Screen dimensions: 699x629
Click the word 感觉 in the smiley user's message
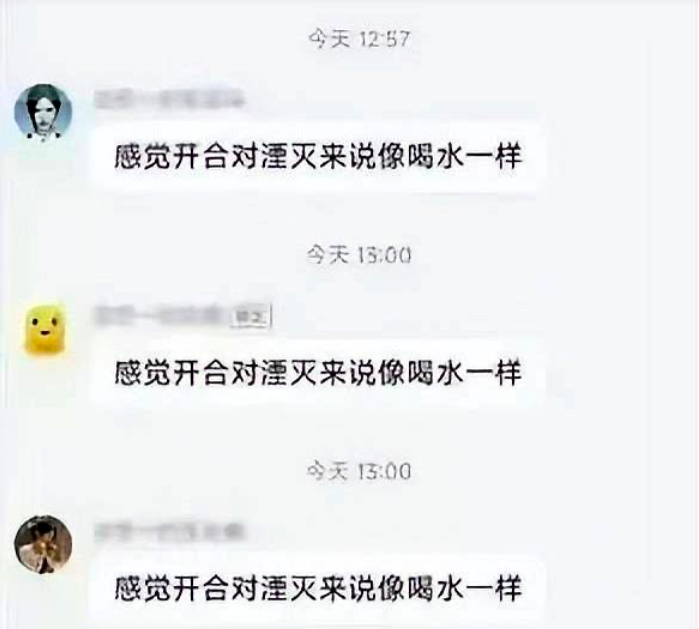click(143, 373)
